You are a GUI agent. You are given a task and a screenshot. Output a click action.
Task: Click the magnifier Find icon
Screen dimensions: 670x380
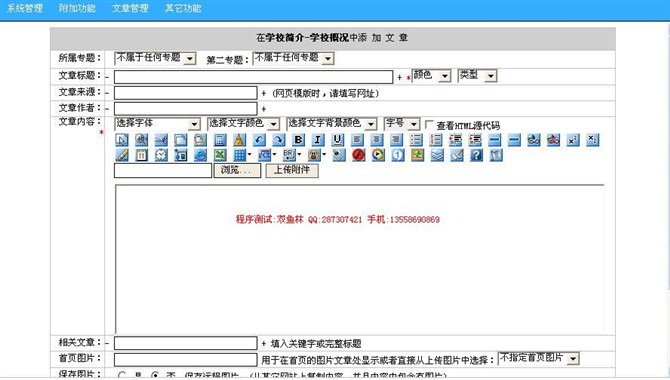tap(141, 140)
